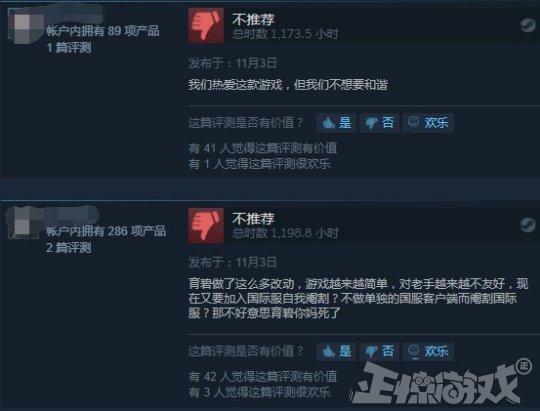Click the Steam logo icon on the second review
The width and height of the screenshot is (540, 411).
[x=527, y=225]
